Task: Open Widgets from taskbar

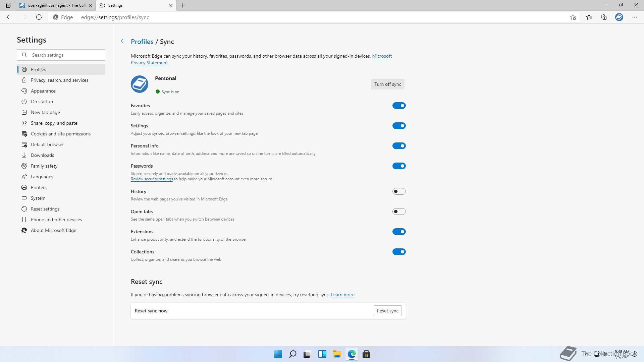Action: click(x=322, y=354)
